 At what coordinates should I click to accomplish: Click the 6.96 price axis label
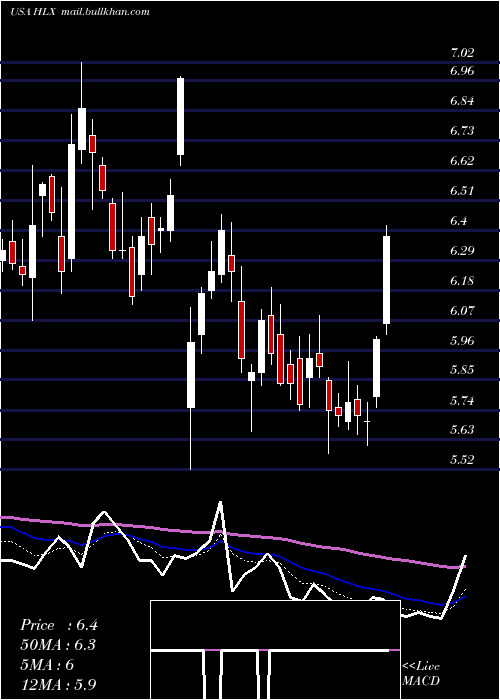(462, 71)
